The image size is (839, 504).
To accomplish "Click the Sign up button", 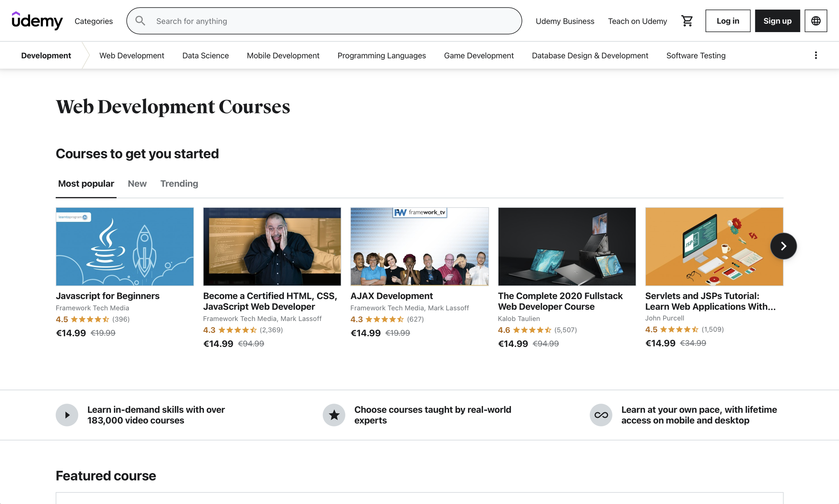I will (777, 21).
